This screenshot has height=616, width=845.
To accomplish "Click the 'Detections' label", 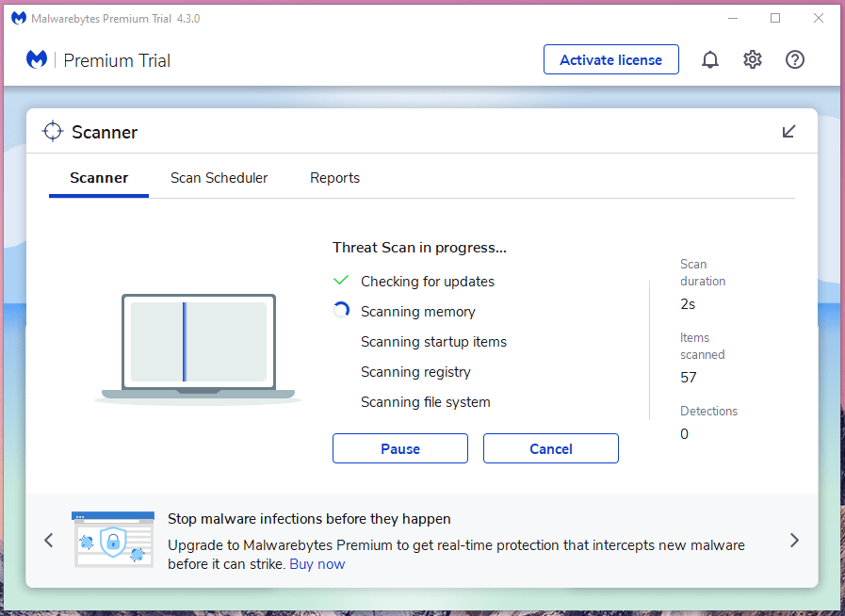I will [708, 412].
